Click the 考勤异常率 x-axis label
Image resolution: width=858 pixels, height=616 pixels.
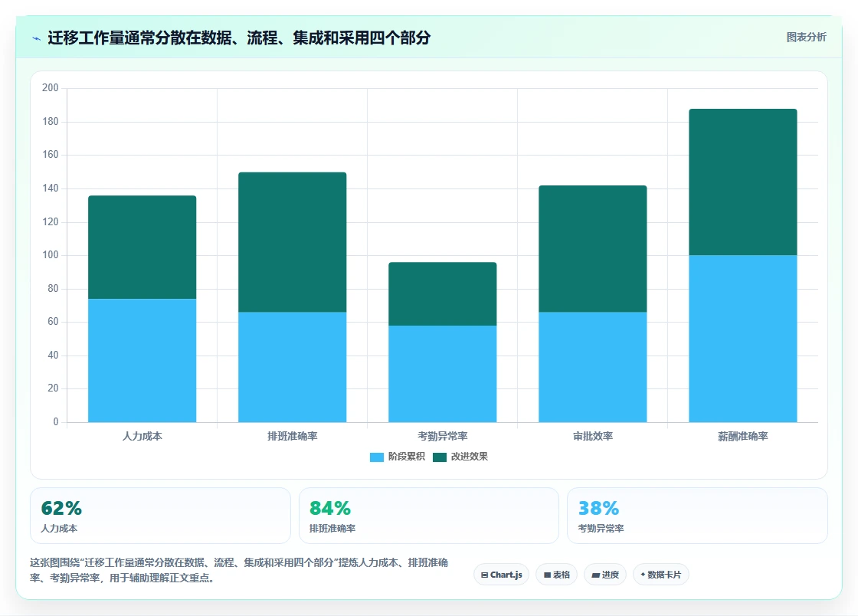[443, 437]
